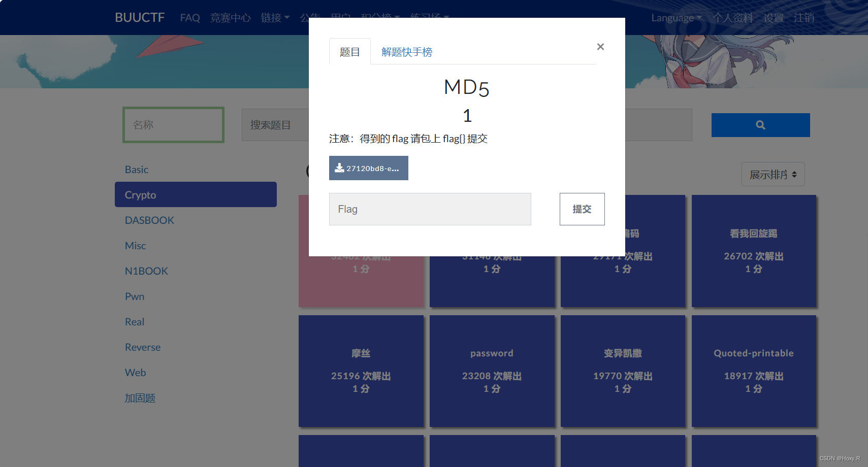Download the 27120bd8-e... attachment file
Viewport: 868px width, 467px height.
coord(369,168)
